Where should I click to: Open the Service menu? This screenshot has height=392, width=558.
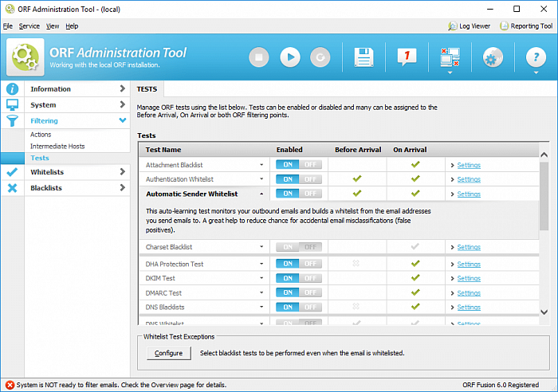click(x=29, y=26)
